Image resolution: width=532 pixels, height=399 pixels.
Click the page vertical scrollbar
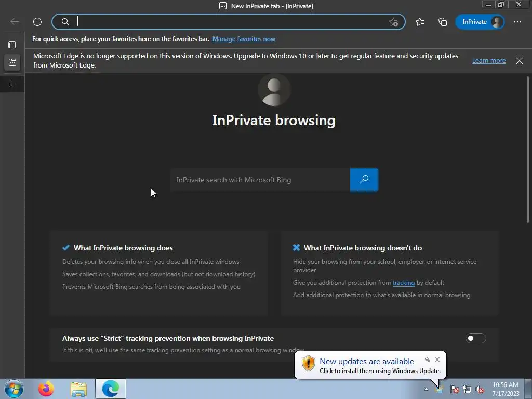click(x=528, y=149)
